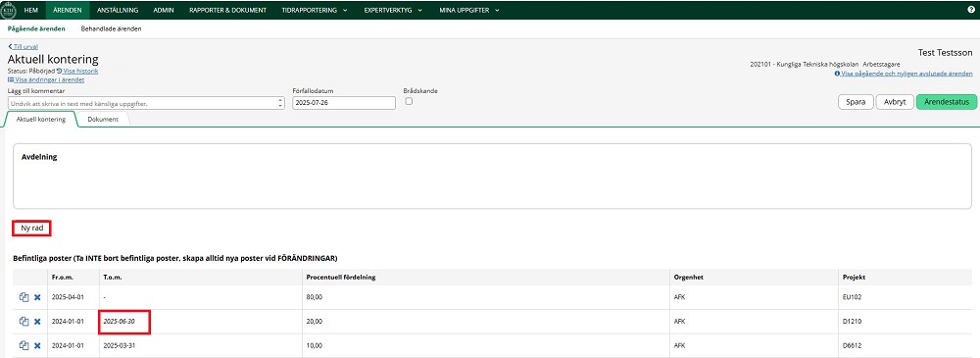Expand the Expertverktyg menu
The width and height of the screenshot is (980, 358).
[393, 10]
